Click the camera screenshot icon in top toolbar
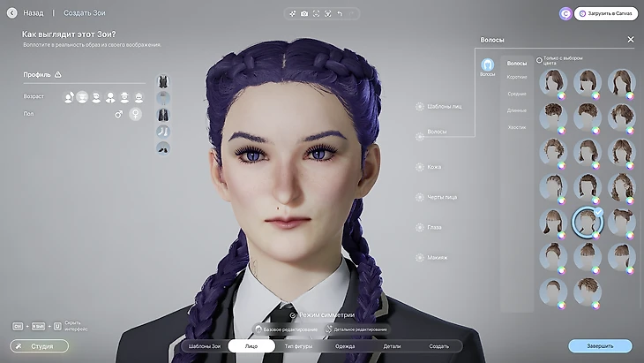 [304, 13]
